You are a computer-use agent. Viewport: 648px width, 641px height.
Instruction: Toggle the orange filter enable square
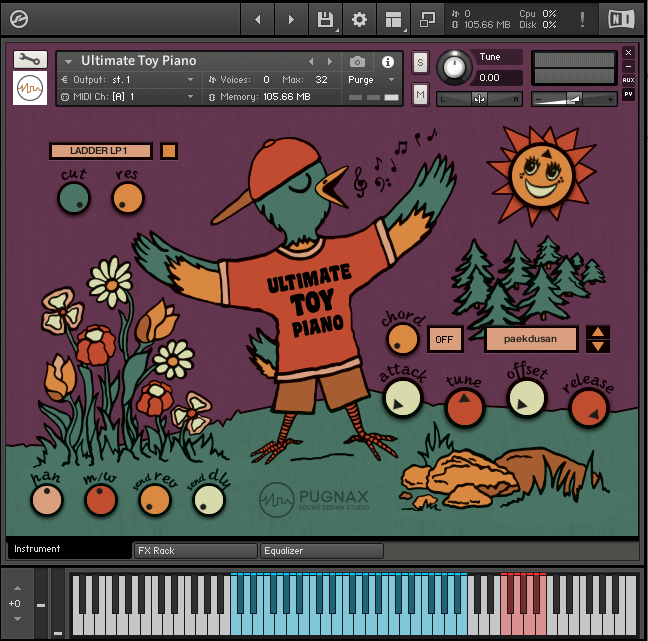point(169,151)
